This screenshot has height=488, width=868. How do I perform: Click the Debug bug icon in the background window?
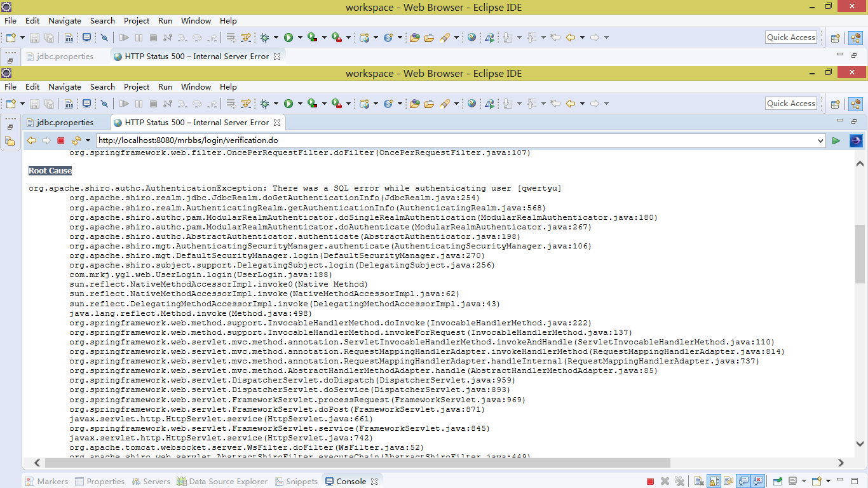point(265,37)
